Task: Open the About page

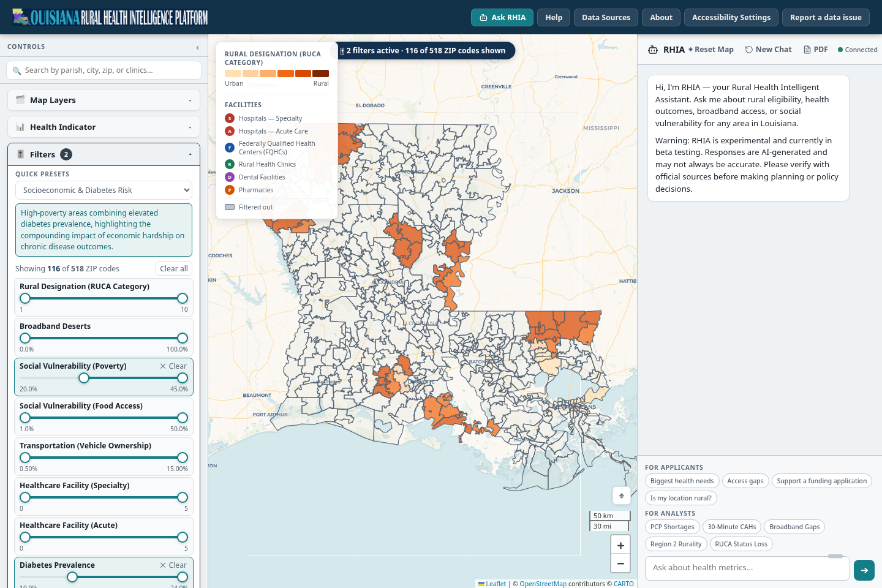Action: (x=661, y=17)
